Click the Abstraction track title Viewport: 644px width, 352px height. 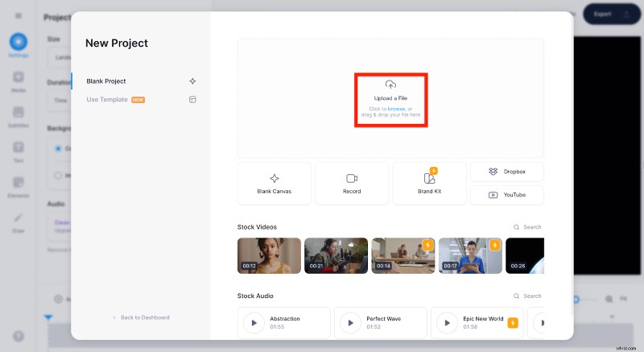285,319
